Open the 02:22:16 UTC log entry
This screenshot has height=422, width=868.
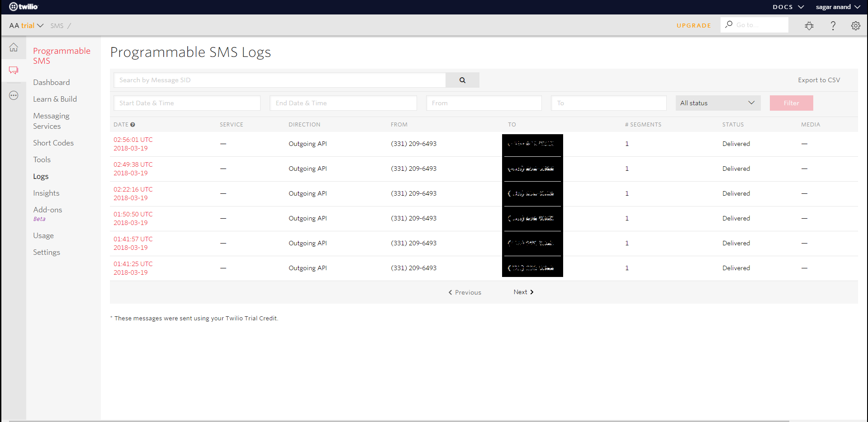[x=133, y=194]
